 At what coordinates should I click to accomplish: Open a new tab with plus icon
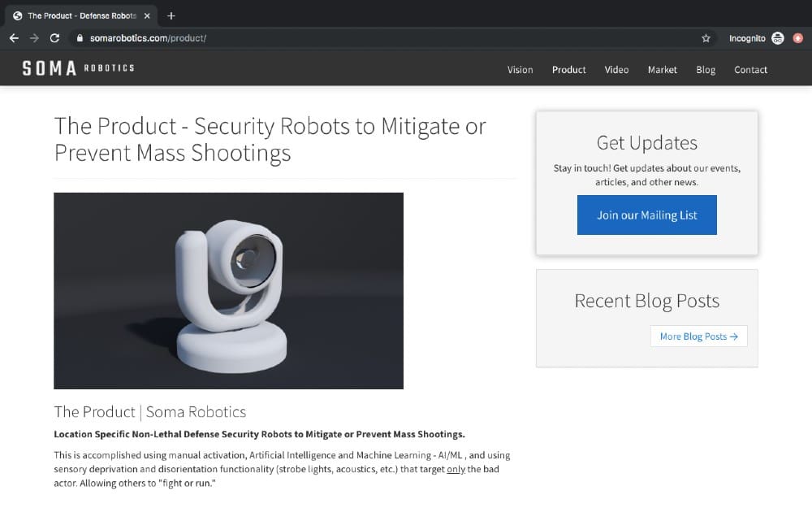[171, 15]
